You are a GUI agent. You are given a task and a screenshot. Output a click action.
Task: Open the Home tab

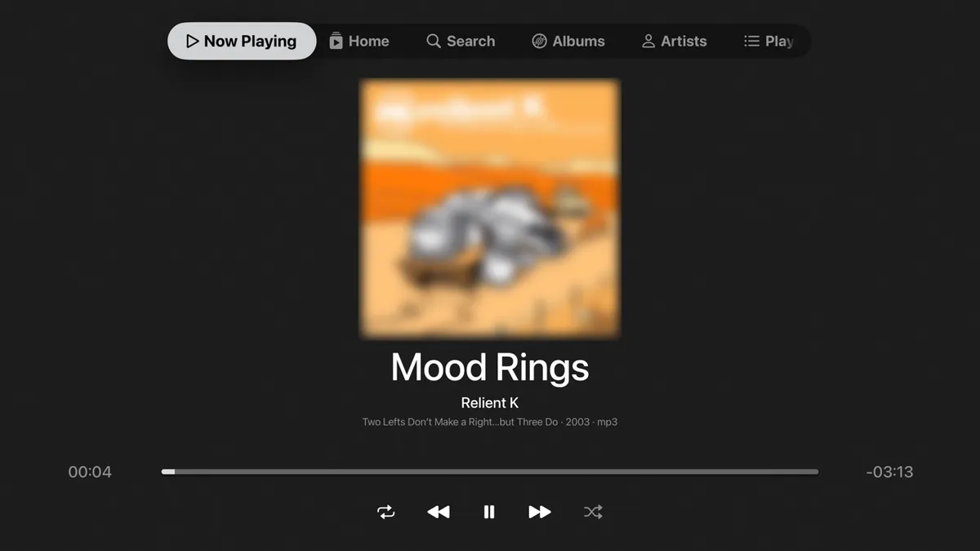tap(359, 41)
